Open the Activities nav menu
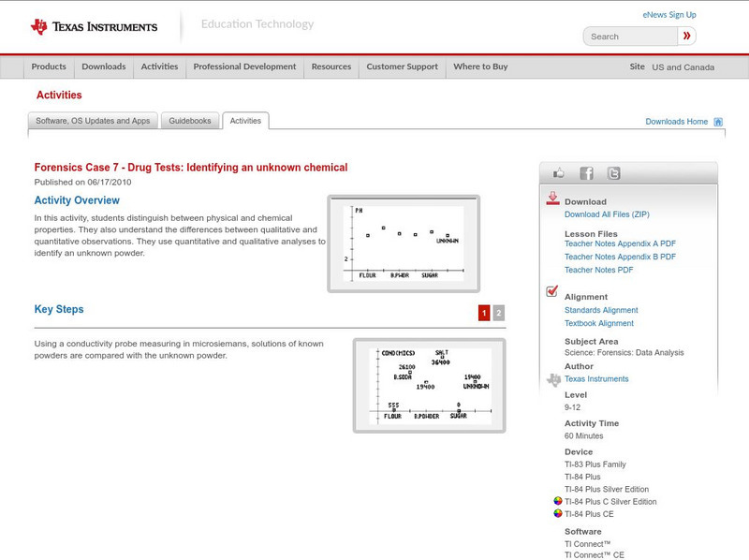This screenshot has width=749, height=560. [159, 66]
